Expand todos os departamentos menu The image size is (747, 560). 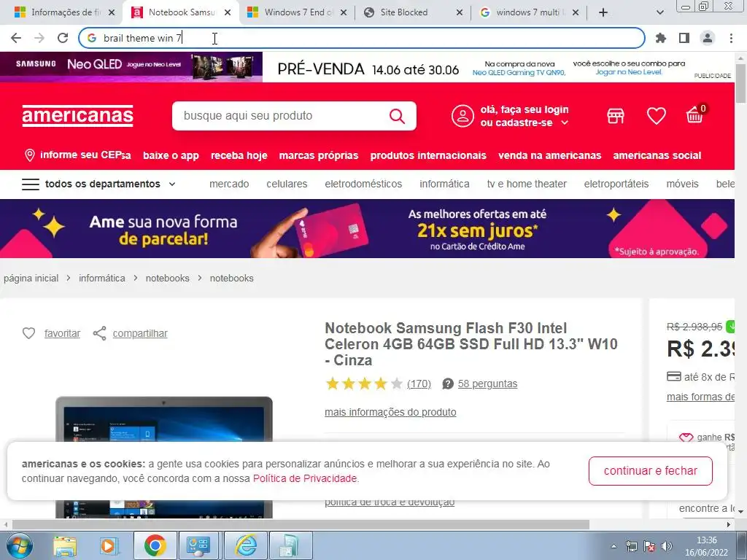coord(98,184)
